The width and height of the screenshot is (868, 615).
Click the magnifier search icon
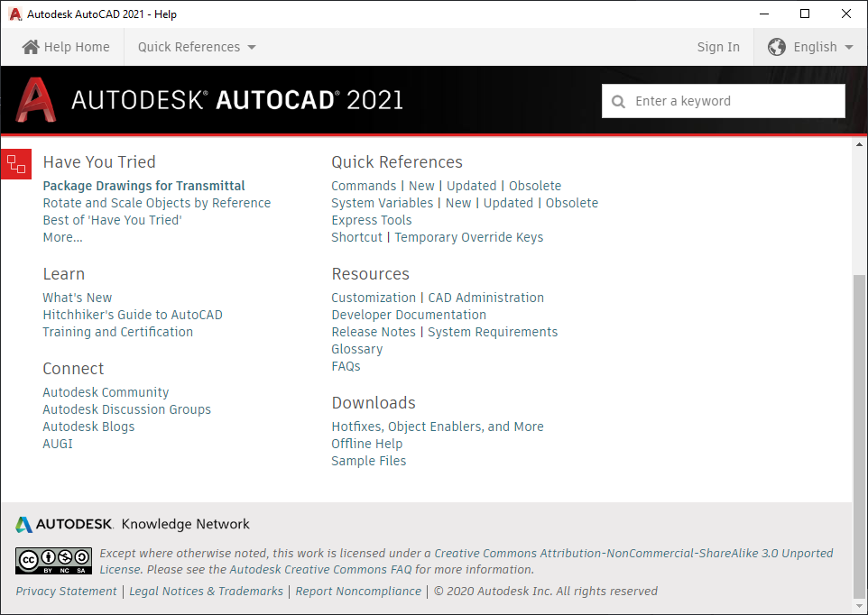[618, 101]
